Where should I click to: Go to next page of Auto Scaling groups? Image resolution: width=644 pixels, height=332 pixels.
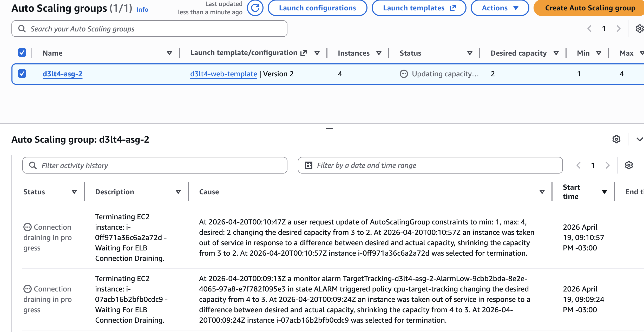tap(618, 29)
